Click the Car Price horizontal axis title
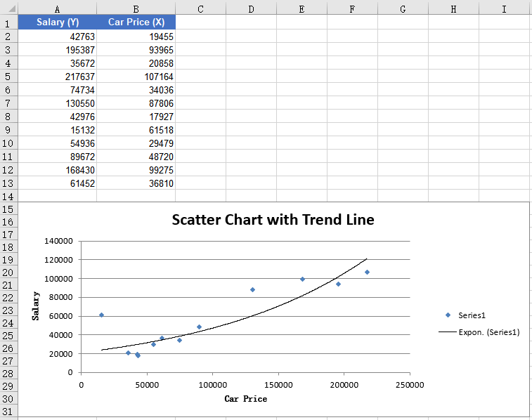This screenshot has height=420, width=532. tap(246, 399)
